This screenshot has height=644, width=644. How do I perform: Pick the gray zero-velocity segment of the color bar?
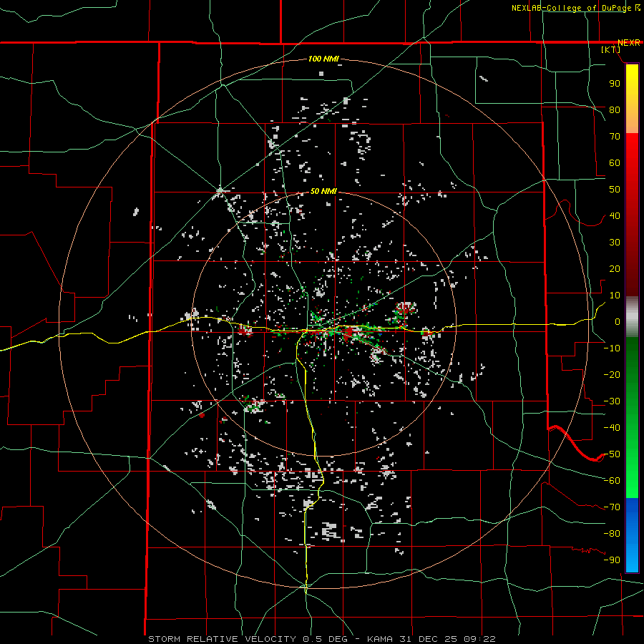632,317
